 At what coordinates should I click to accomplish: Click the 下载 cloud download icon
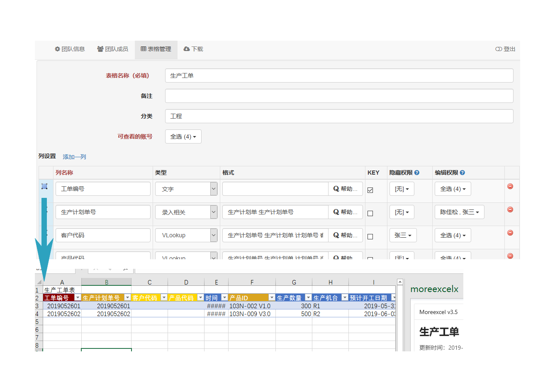click(187, 49)
